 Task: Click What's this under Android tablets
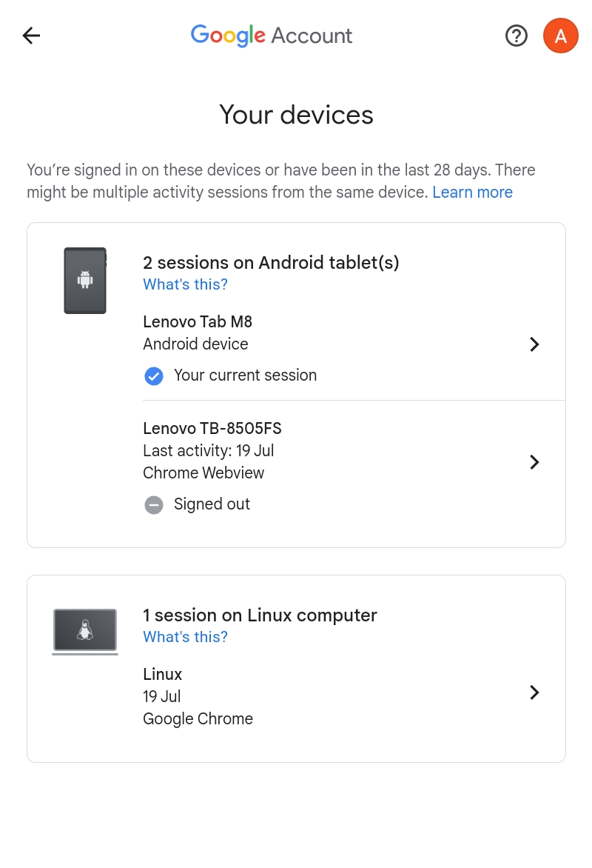pos(185,284)
